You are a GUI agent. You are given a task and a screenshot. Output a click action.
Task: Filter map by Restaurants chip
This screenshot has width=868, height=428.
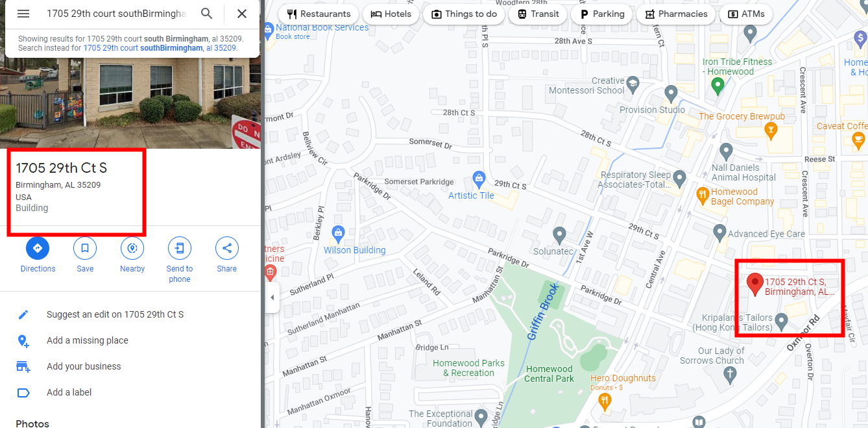(318, 14)
